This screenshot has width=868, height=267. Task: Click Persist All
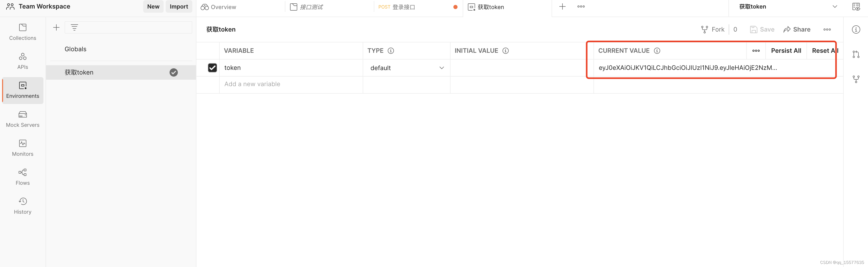point(786,50)
